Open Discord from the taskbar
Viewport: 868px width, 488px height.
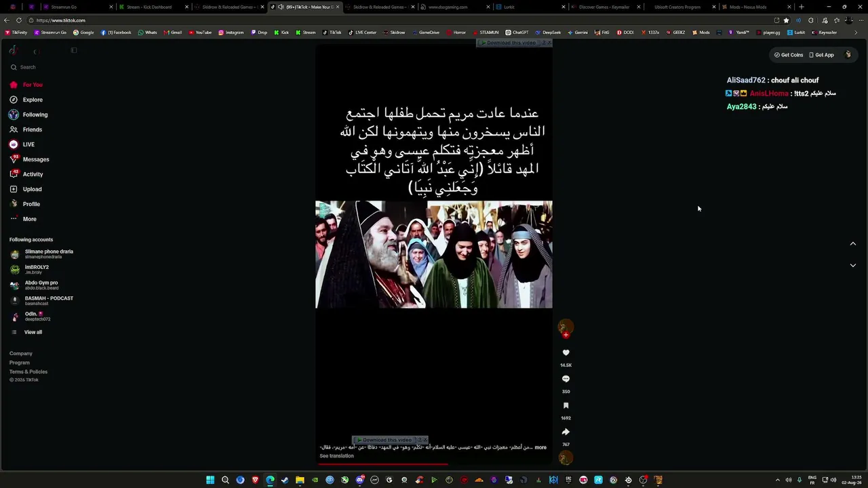359,480
